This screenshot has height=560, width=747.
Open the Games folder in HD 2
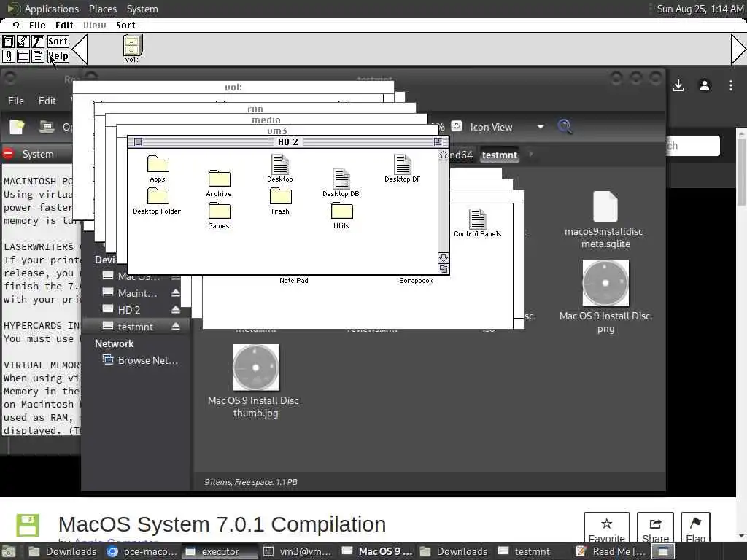(x=219, y=211)
